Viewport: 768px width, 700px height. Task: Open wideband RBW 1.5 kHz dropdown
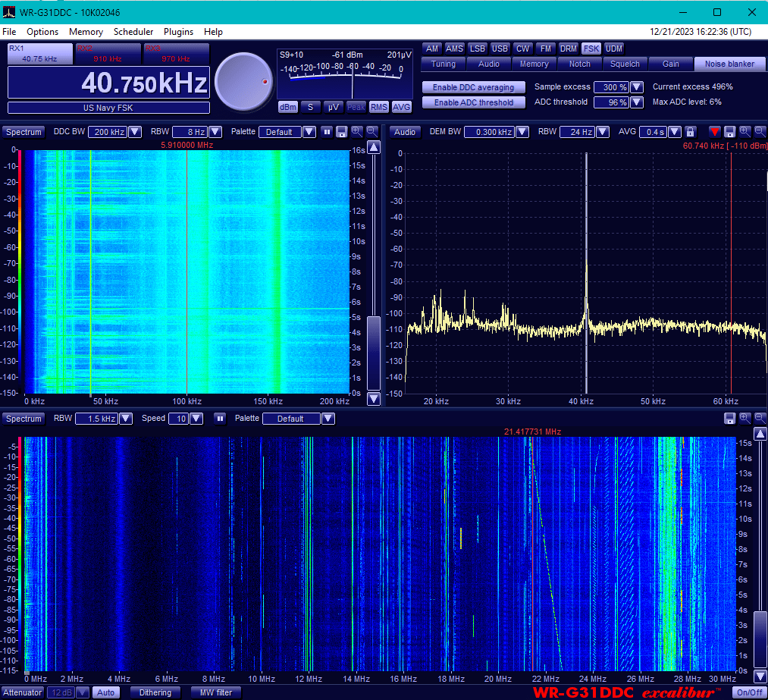click(126, 419)
